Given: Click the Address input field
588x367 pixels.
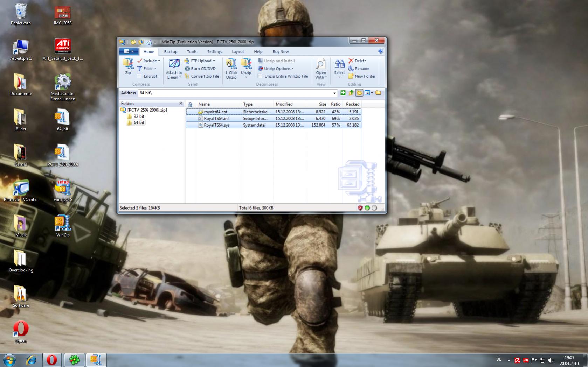Looking at the screenshot, I should click(235, 93).
